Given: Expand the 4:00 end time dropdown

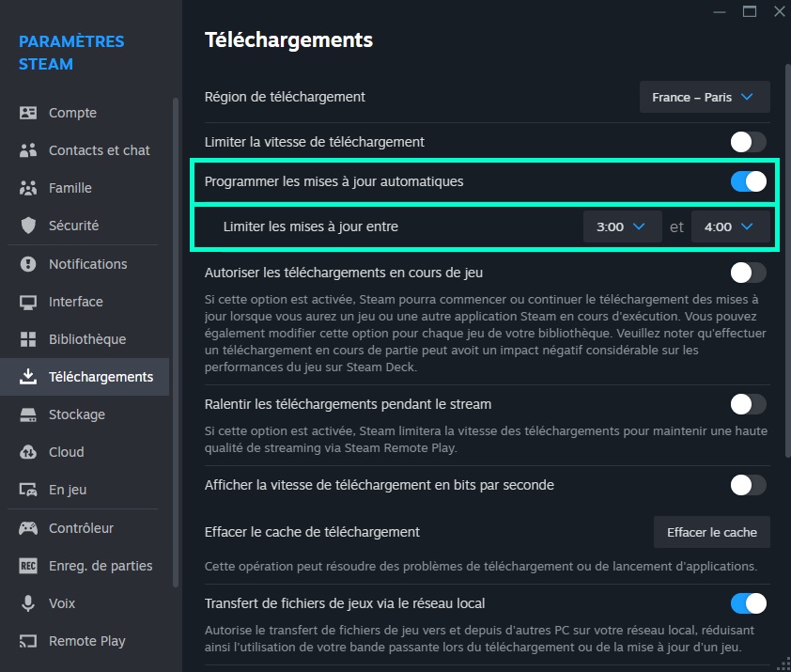Looking at the screenshot, I should tap(730, 227).
